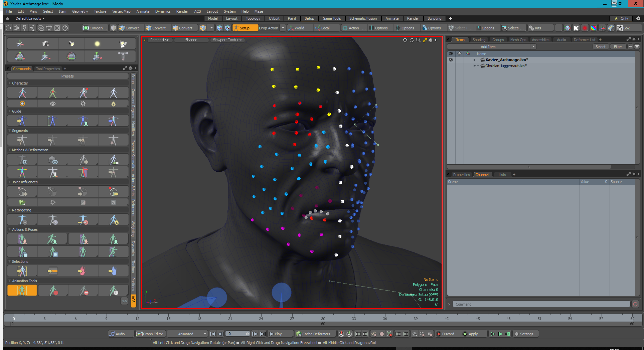Open the Viewport Textures option

point(227,40)
